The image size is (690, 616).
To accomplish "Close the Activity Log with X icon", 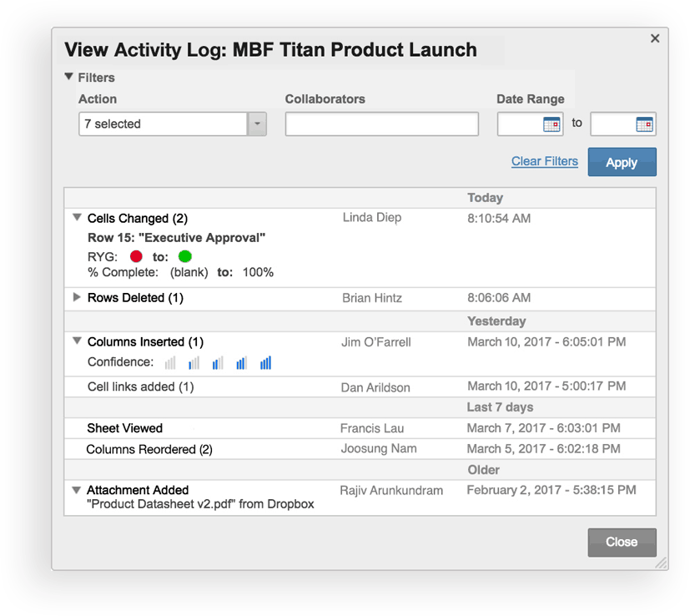I will pyautogui.click(x=655, y=38).
